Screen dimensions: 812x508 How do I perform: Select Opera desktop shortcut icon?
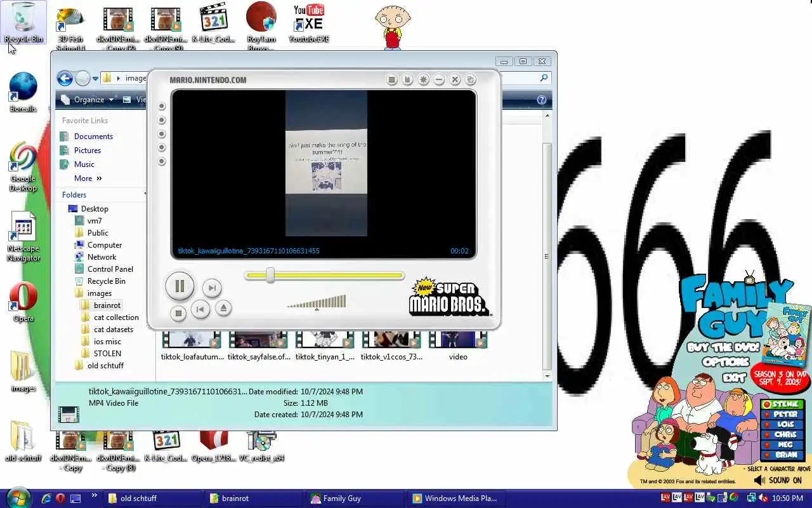point(23,302)
